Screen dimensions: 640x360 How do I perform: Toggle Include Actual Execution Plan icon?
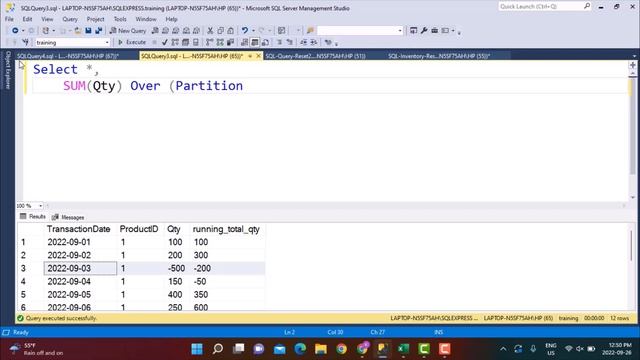click(x=209, y=42)
